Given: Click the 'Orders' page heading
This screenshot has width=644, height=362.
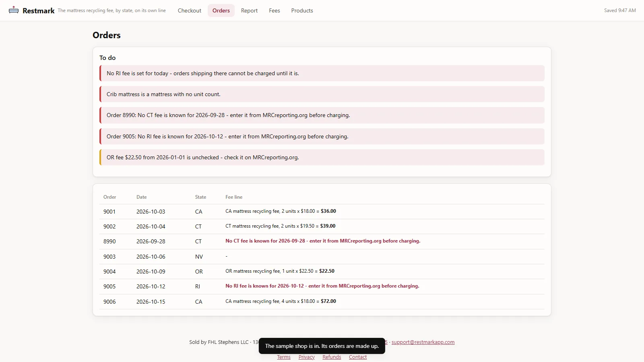Looking at the screenshot, I should pos(107,35).
